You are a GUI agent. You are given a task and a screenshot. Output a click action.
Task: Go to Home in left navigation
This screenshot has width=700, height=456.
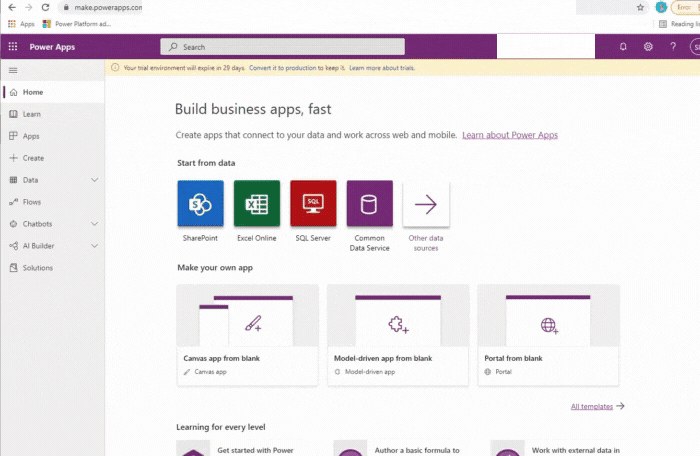pyautogui.click(x=53, y=92)
